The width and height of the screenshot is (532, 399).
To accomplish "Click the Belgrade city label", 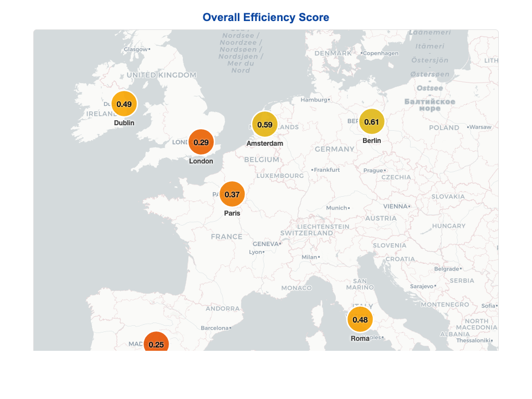I will (448, 269).
